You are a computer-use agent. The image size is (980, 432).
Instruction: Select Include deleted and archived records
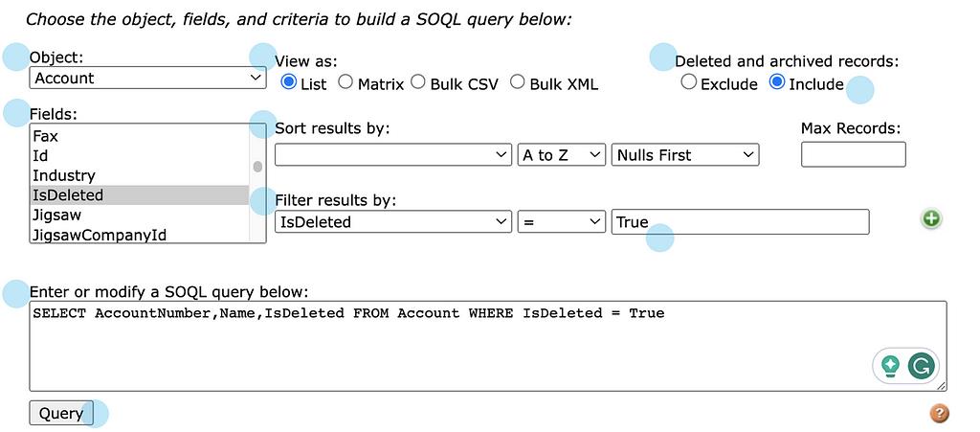coord(777,83)
